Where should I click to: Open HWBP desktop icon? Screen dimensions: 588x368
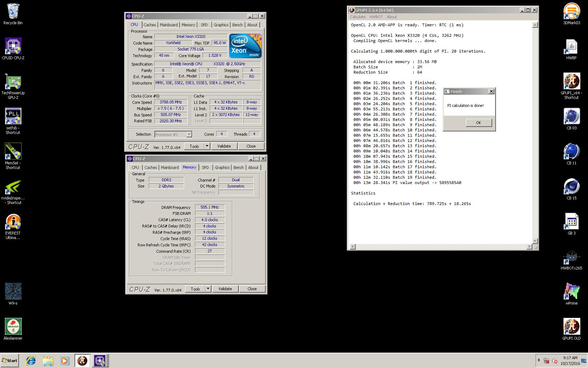click(571, 49)
